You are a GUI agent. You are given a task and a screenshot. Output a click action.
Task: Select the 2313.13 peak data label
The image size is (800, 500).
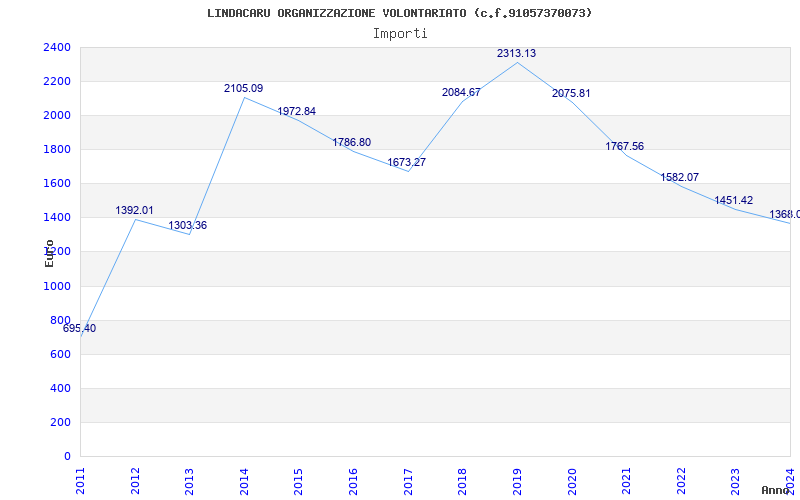(x=516, y=53)
